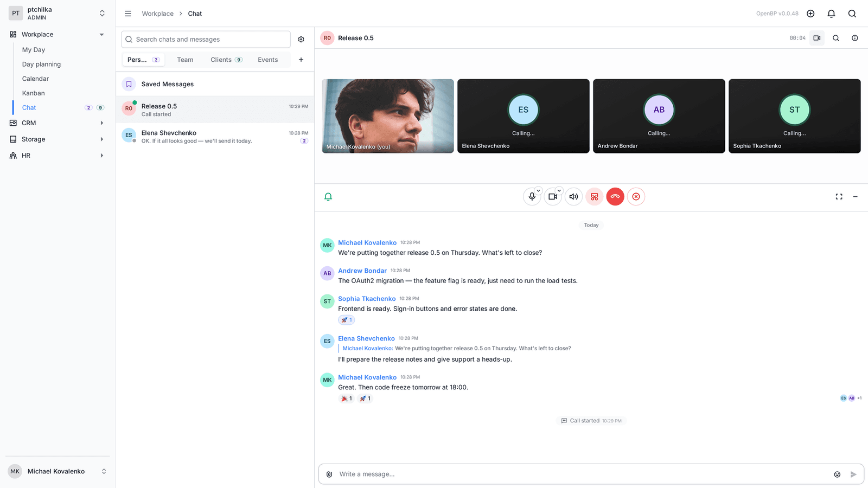Screen dimensions: 868x488
Task: Click Sophia Tkachenko's name in messages
Action: (367, 299)
